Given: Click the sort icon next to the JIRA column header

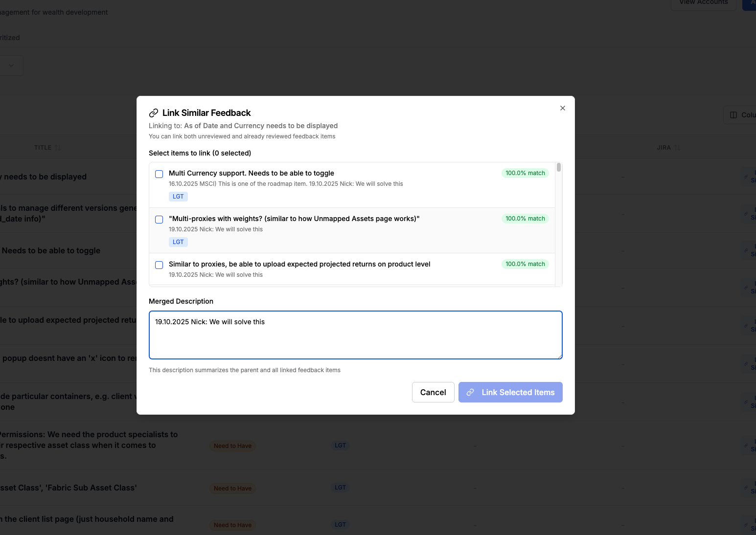Looking at the screenshot, I should point(678,147).
